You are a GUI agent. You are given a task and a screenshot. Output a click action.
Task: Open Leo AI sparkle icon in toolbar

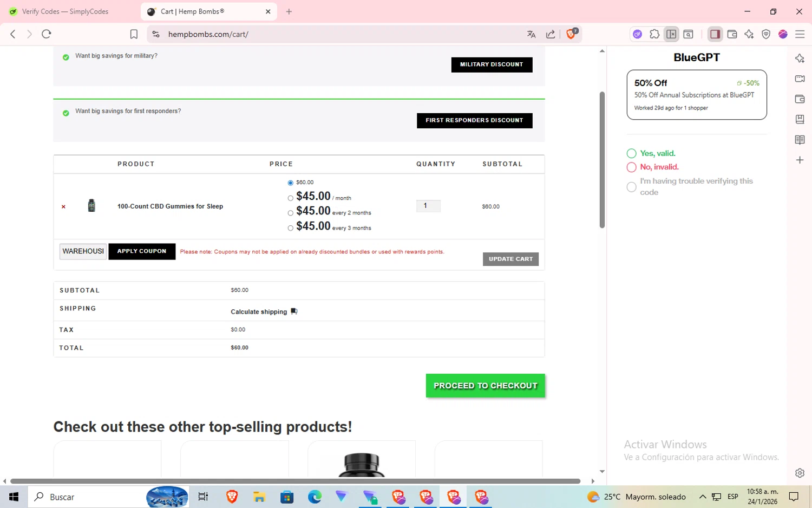pyautogui.click(x=749, y=34)
